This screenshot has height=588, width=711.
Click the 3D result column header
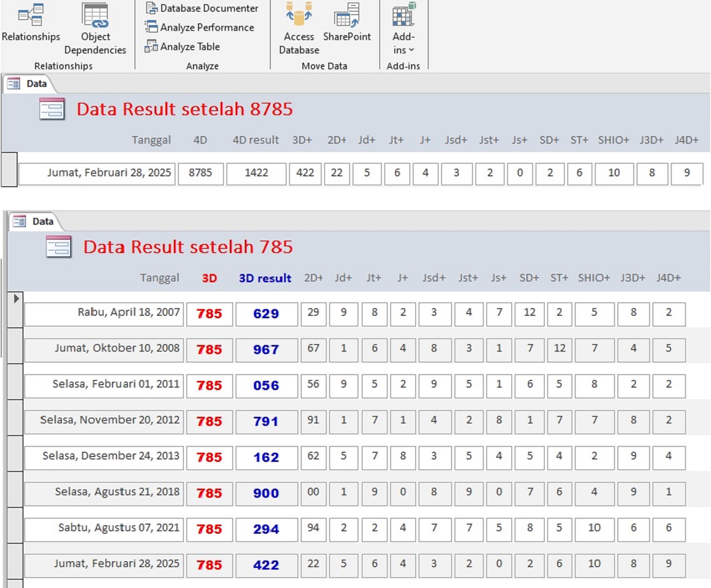coord(265,278)
